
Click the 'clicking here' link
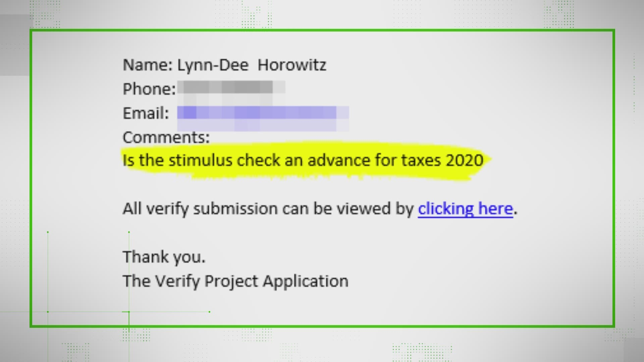465,208
